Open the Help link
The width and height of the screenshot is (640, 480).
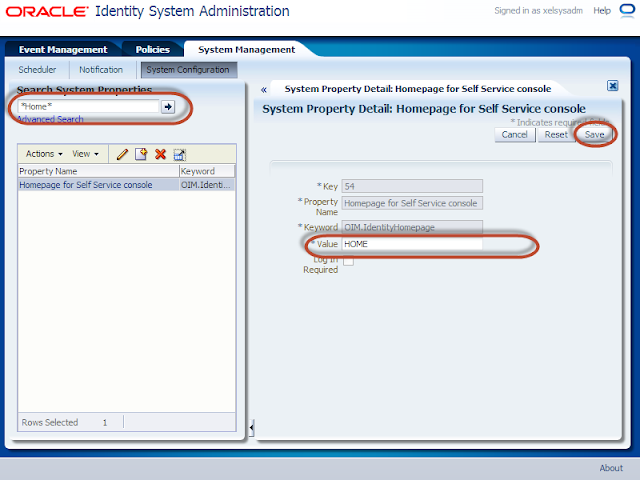602,11
